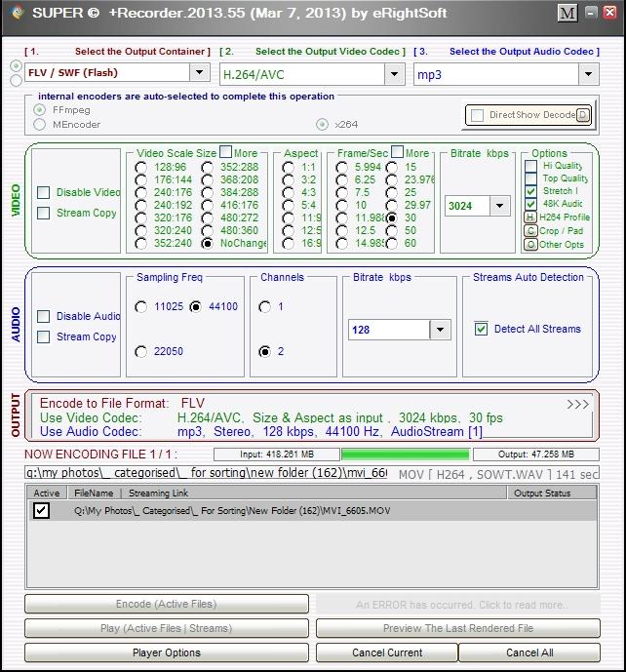Screen dimensions: 626x672
Task: Choose aspect ratio 4:3
Action: click(x=288, y=192)
